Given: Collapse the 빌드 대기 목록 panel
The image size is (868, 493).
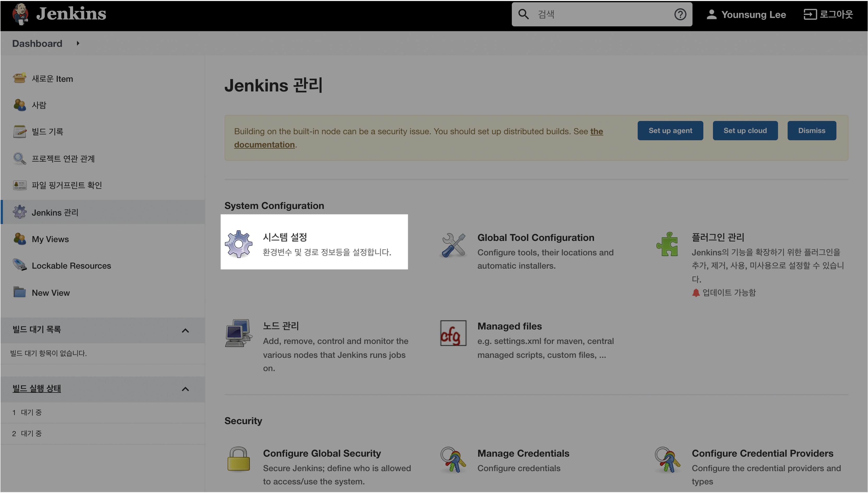Looking at the screenshot, I should coord(185,331).
